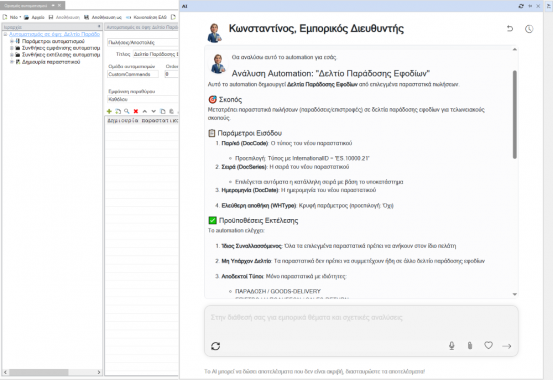
Task: Click the CustomCommands group field
Action: coord(133,74)
